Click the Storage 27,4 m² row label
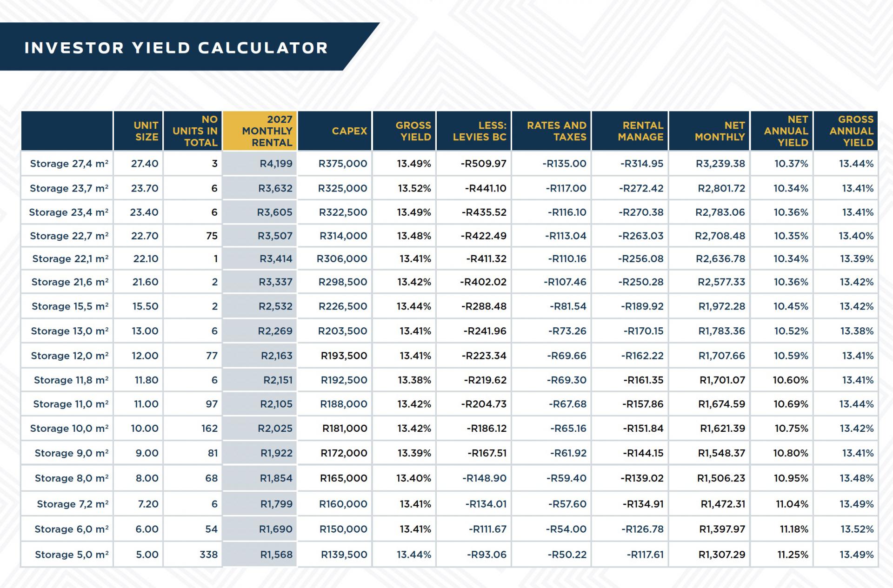This screenshot has width=893, height=588. coord(69,164)
